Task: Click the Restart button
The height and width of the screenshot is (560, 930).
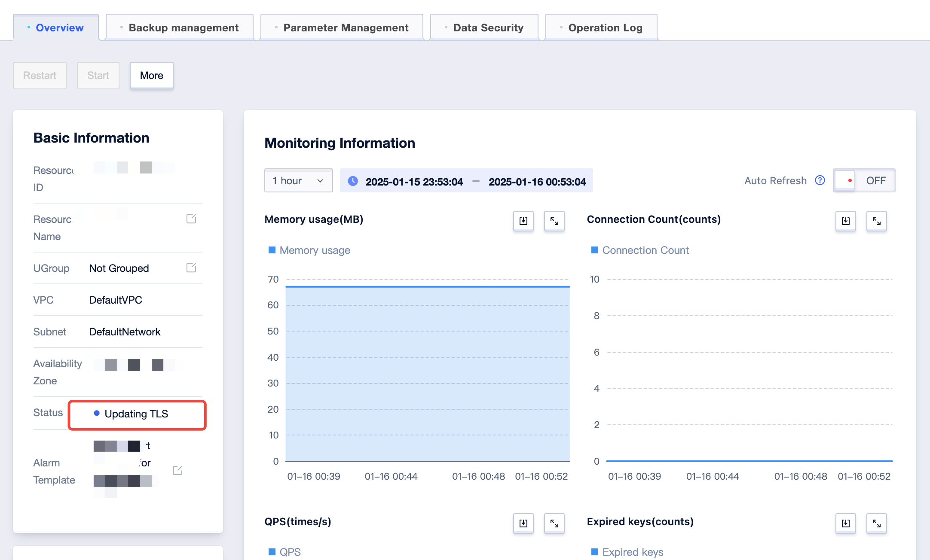Action: (40, 76)
